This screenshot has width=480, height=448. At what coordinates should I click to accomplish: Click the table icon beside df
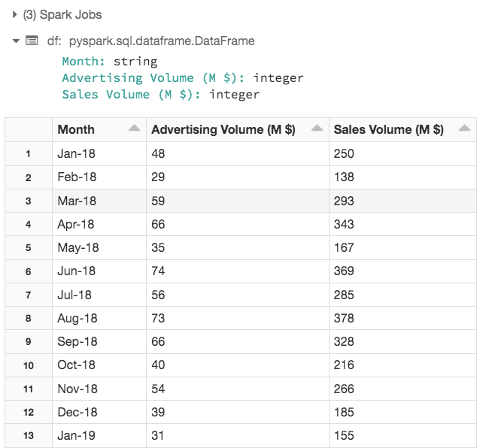tap(32, 41)
